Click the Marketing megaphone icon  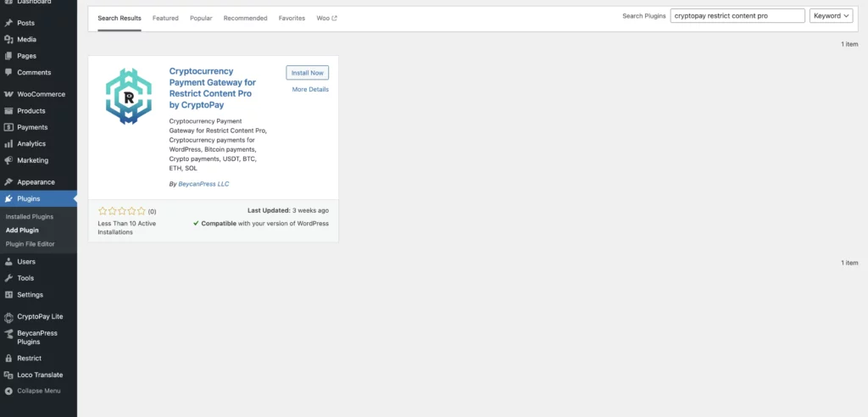click(8, 160)
